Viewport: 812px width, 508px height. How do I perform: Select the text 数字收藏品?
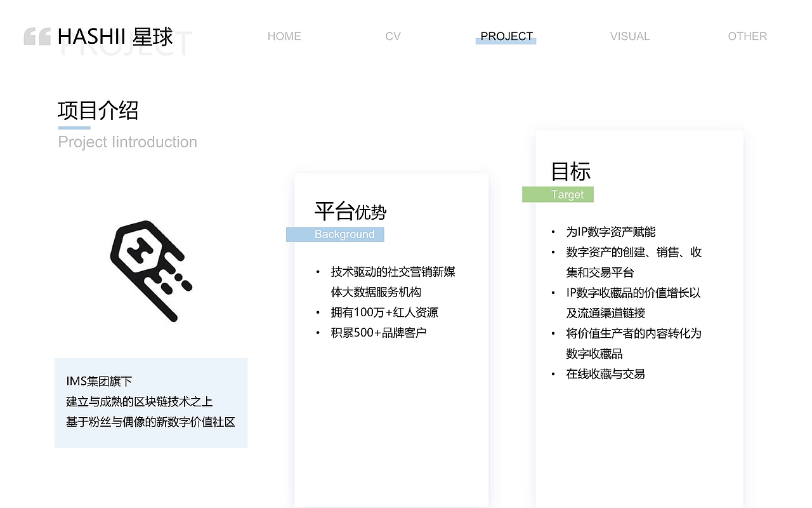click(x=594, y=354)
